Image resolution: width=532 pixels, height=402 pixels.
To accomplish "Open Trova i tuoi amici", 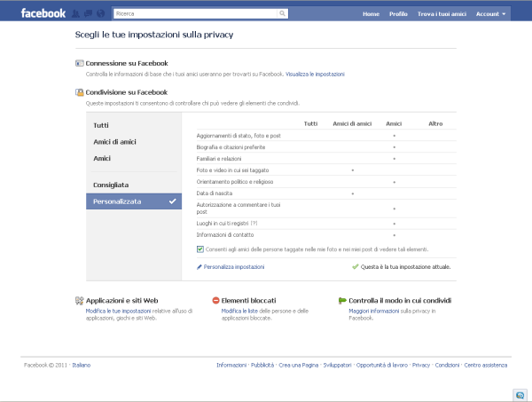I will (x=442, y=14).
